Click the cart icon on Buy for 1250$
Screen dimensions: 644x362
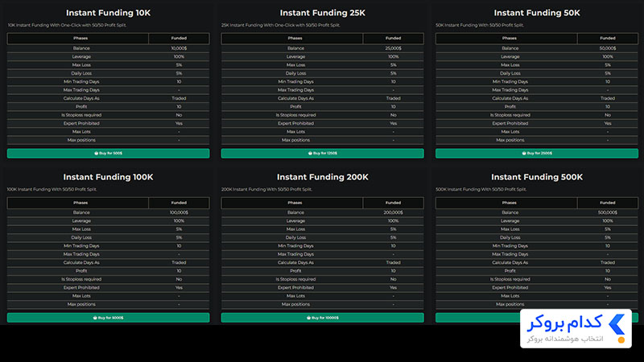[310, 153]
